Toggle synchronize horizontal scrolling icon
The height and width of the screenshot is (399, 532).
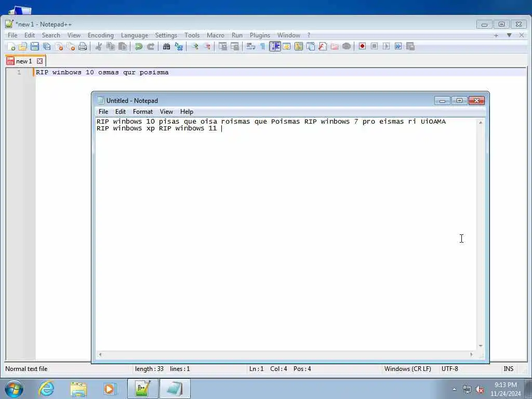(234, 46)
